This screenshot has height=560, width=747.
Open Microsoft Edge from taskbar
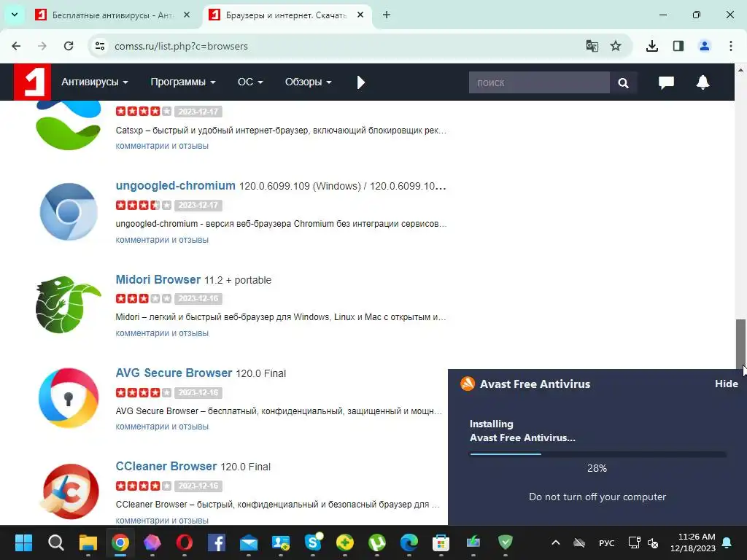coord(409,542)
